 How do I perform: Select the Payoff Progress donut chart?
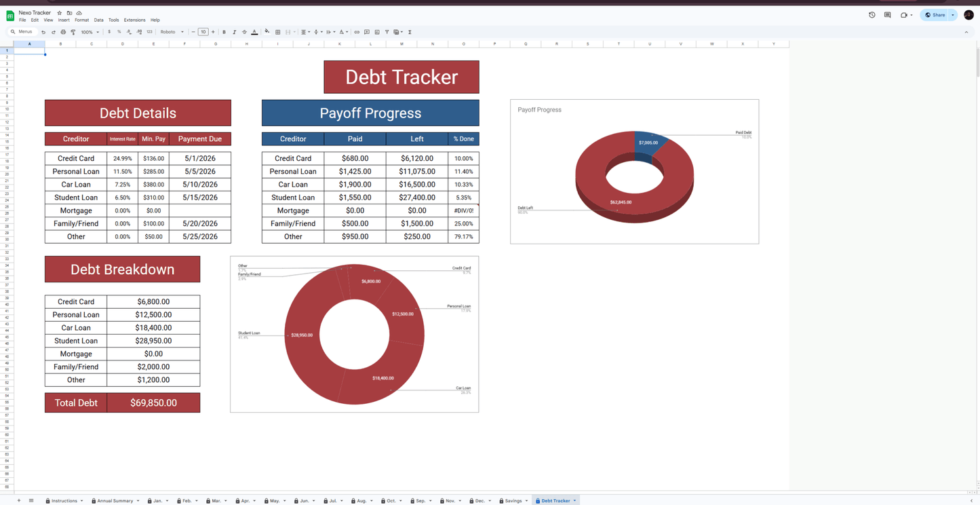(x=634, y=172)
